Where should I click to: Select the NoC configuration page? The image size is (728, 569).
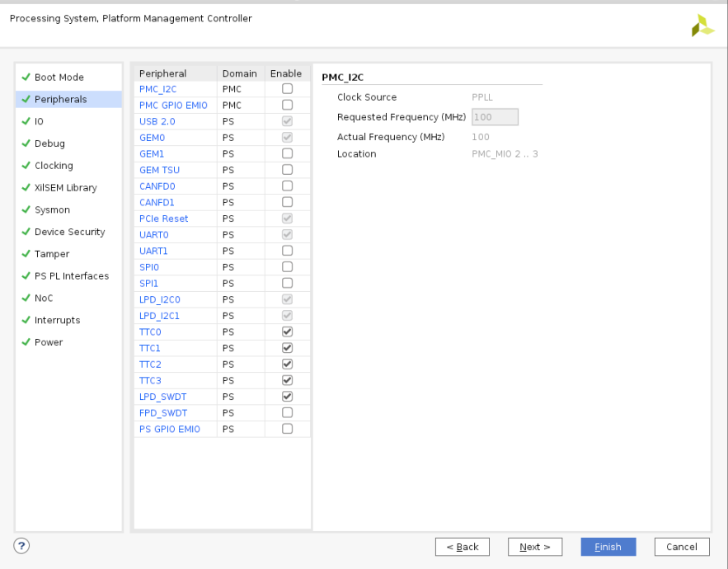coord(43,299)
